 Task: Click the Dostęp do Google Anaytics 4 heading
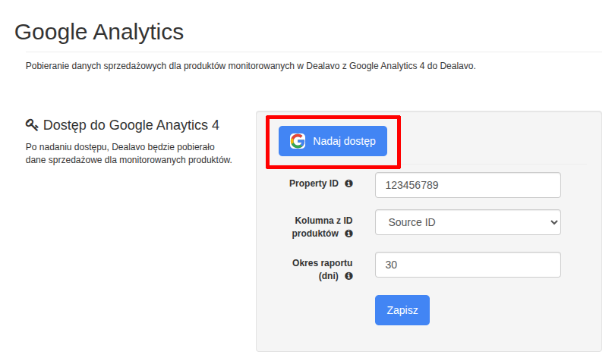[131, 125]
